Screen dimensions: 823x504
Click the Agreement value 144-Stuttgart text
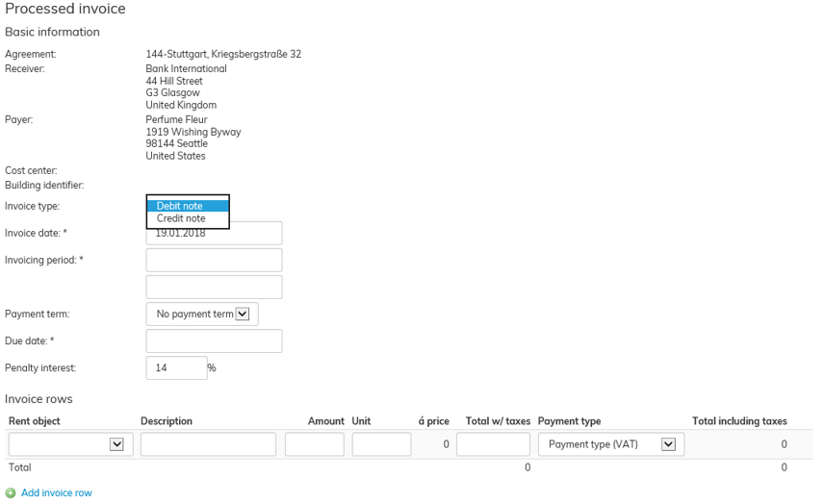pos(223,54)
